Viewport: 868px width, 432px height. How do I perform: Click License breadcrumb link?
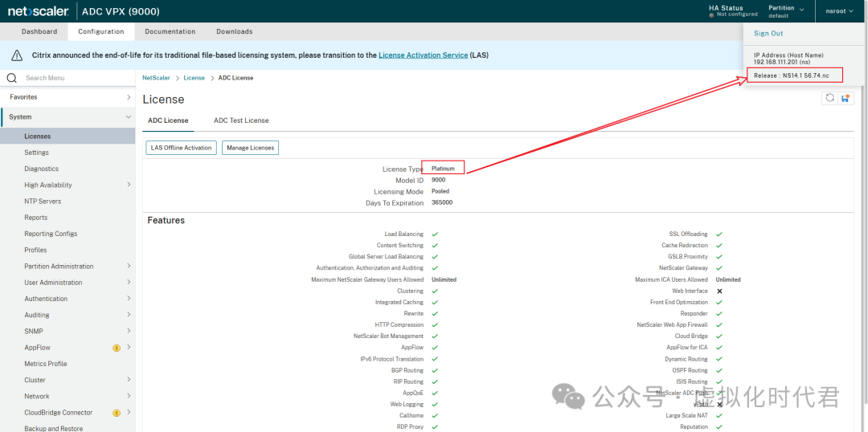tap(194, 78)
